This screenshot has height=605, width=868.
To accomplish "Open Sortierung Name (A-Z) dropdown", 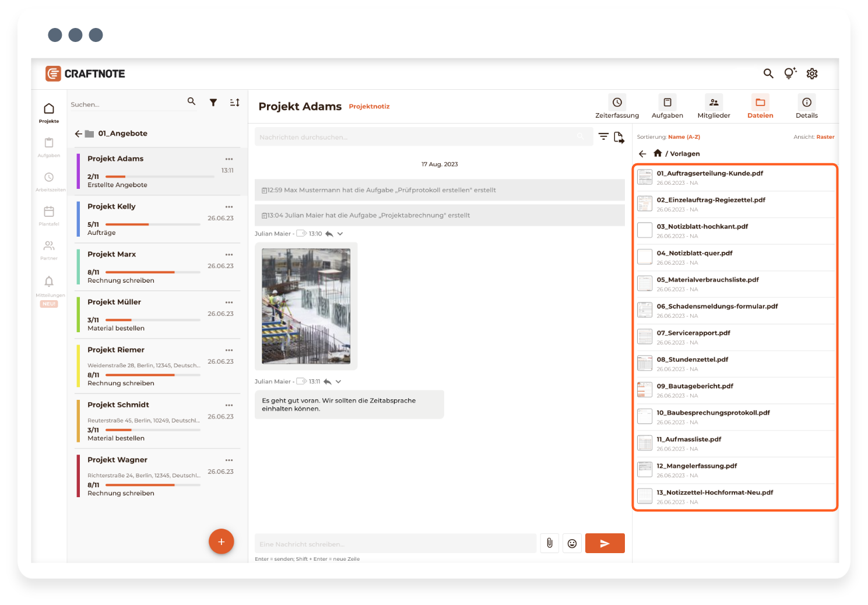I will pos(684,137).
